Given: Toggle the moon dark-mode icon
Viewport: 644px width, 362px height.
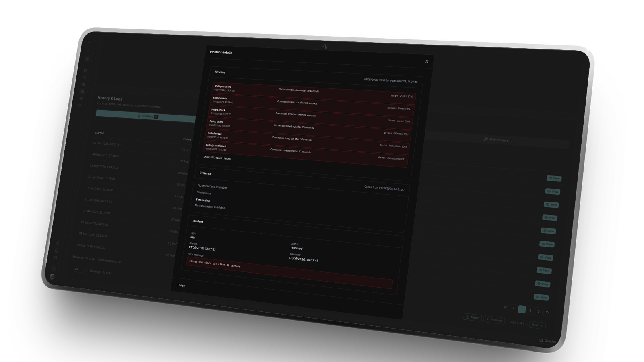Looking at the screenshot, I should [x=54, y=268].
